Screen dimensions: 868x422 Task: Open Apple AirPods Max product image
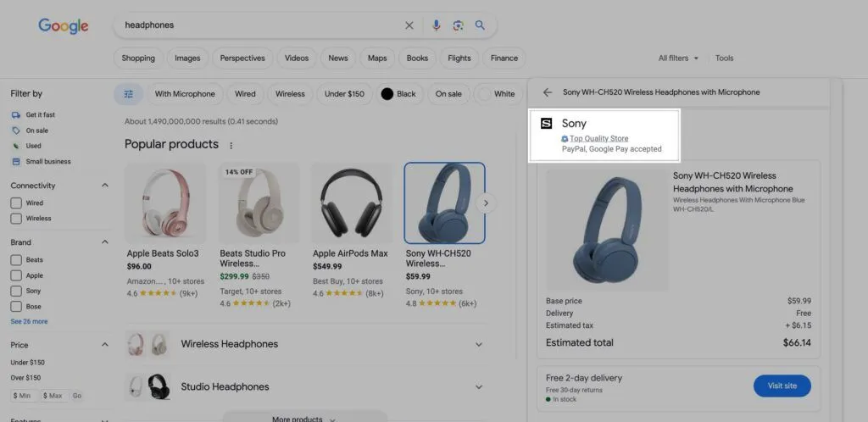tap(352, 203)
